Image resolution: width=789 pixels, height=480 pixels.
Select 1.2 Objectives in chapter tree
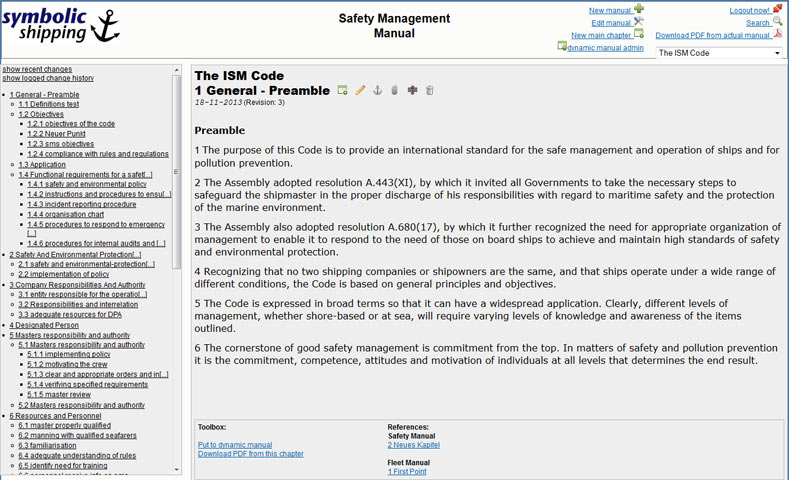(x=41, y=114)
